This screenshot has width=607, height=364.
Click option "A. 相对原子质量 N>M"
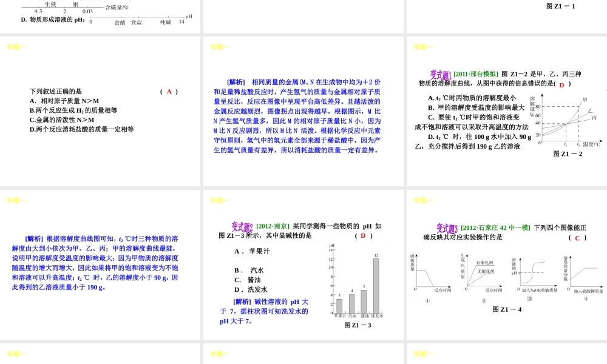[x=64, y=101]
